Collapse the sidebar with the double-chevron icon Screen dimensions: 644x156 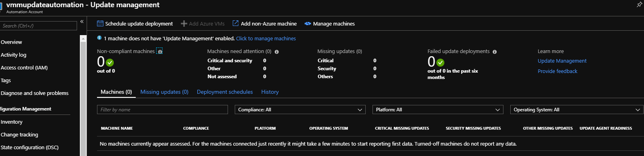tap(82, 22)
